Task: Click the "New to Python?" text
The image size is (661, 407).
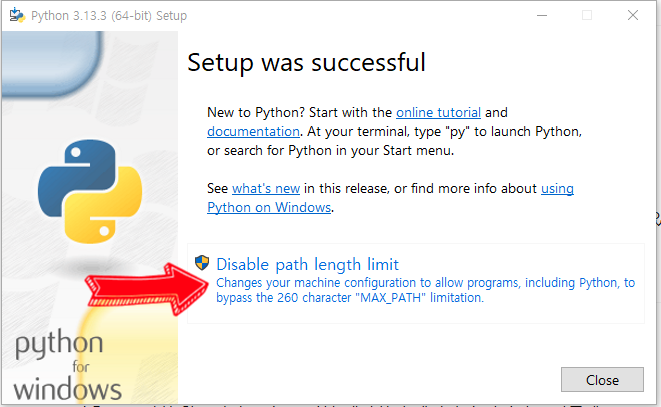Action: click(256, 113)
